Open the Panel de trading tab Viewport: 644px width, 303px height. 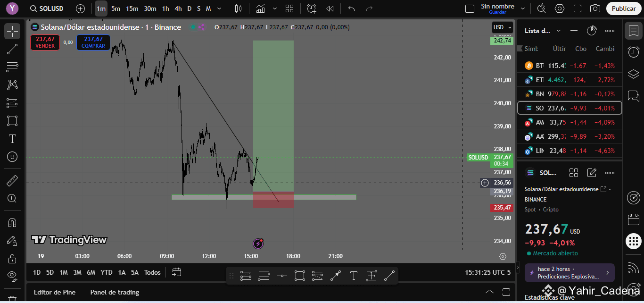point(115,292)
